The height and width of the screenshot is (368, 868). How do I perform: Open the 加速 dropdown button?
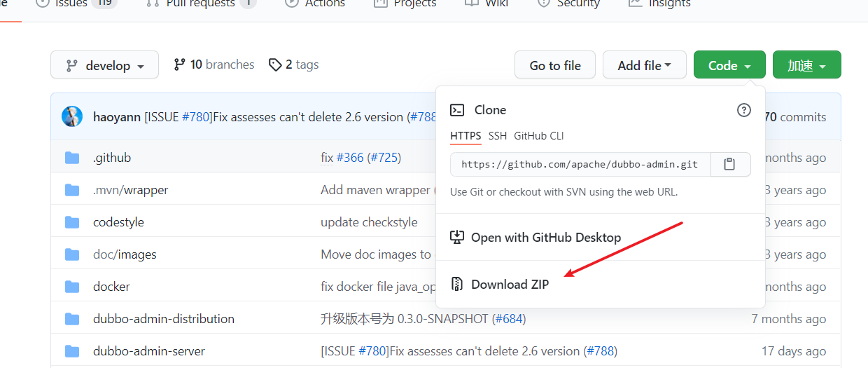(x=807, y=64)
